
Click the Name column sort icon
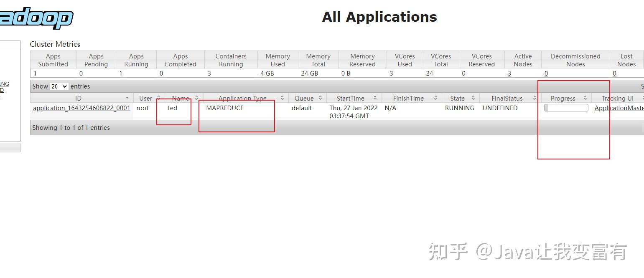[x=196, y=98]
